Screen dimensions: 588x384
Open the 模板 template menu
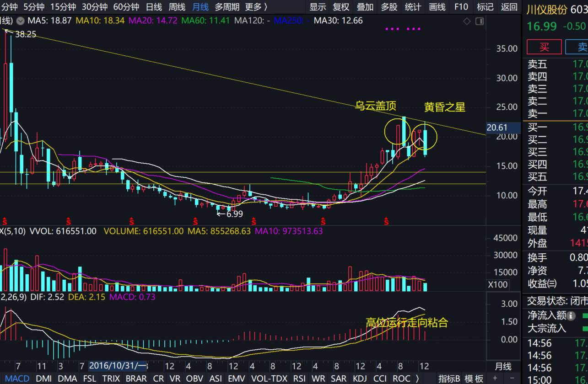(x=474, y=379)
